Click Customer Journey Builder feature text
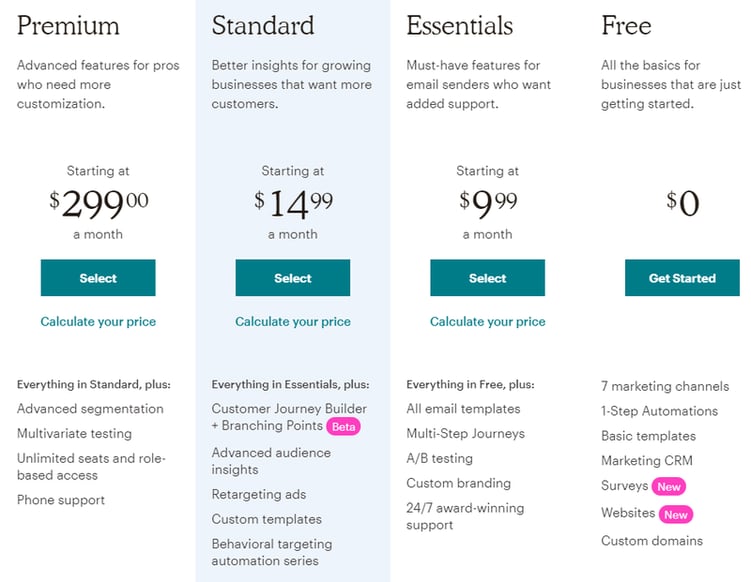Viewport: 751px width, 582px height. (x=289, y=409)
